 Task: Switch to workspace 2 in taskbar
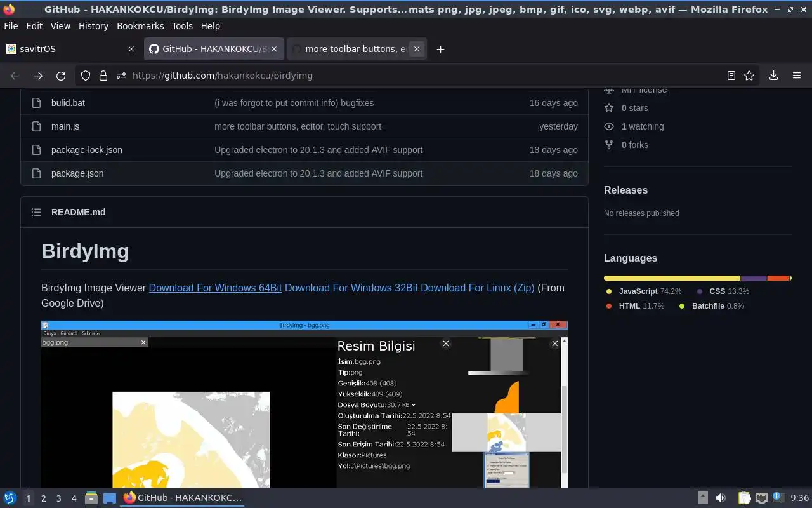[x=43, y=498]
